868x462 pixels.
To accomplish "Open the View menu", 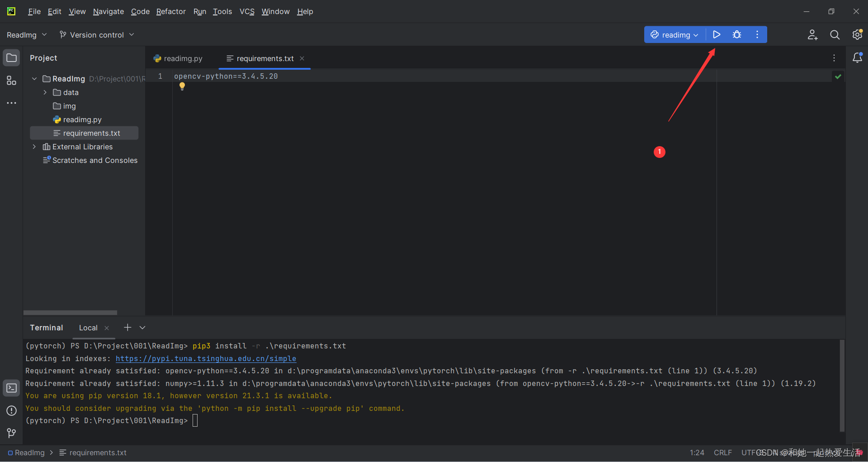I will click(77, 11).
